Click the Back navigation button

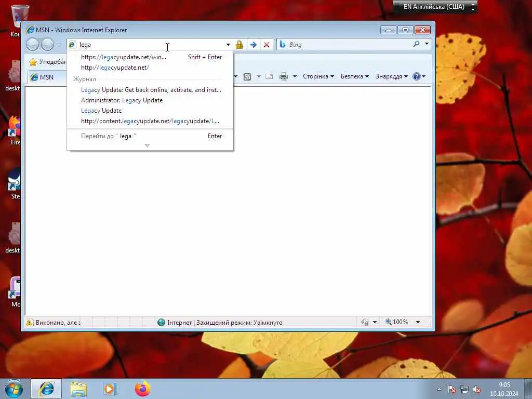coord(33,45)
